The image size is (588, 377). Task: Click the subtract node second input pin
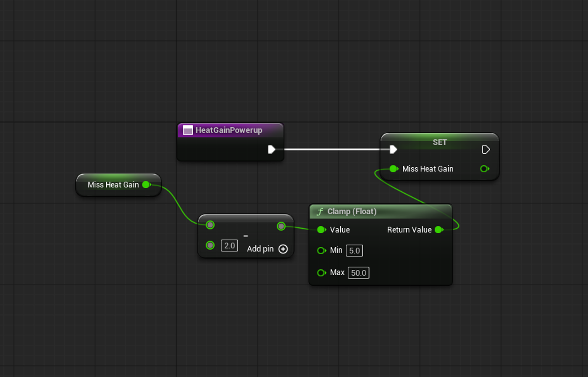click(x=210, y=245)
